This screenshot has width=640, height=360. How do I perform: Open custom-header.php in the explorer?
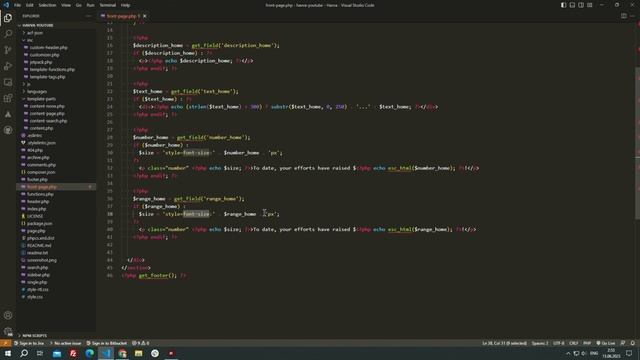tap(48, 47)
